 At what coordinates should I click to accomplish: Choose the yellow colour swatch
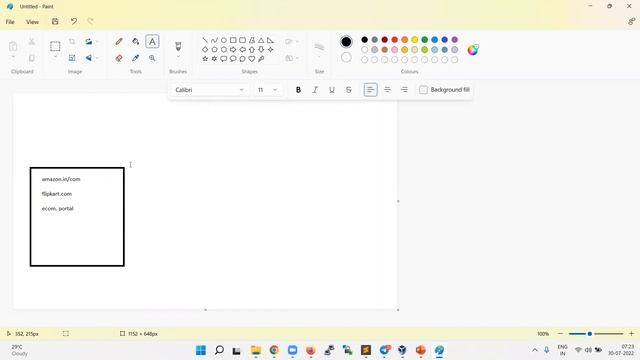coord(415,40)
